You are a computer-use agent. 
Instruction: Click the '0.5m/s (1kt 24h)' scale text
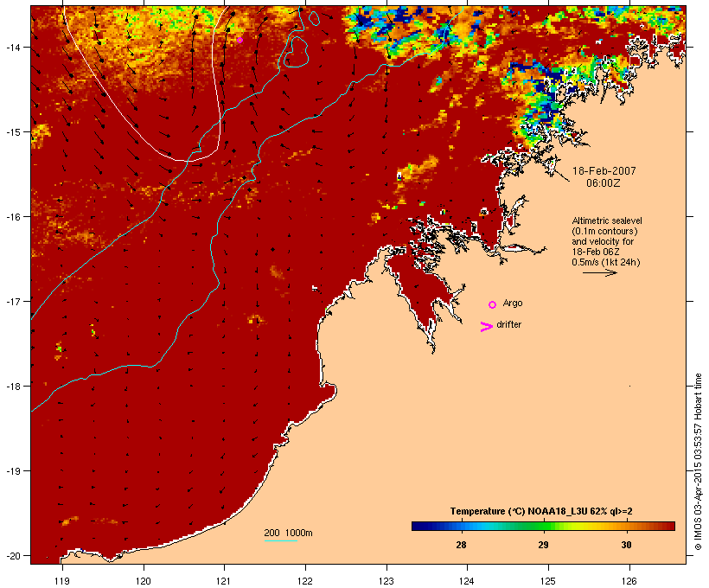pos(606,262)
